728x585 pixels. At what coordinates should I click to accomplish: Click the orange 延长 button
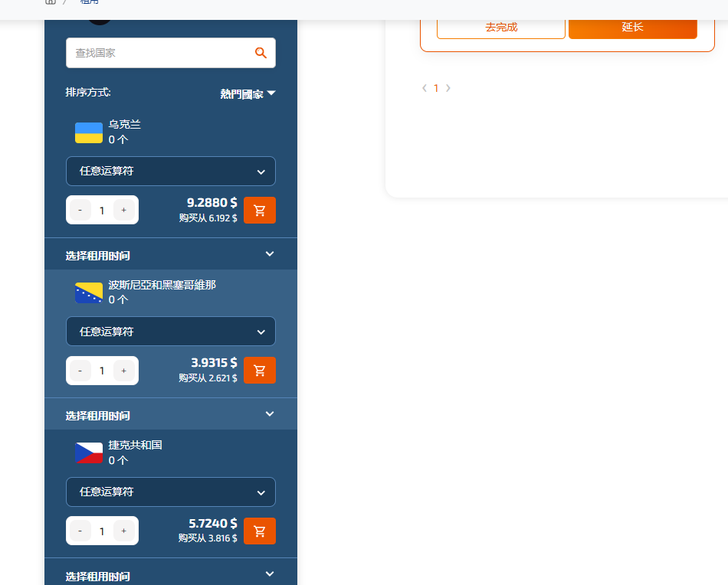(x=633, y=27)
